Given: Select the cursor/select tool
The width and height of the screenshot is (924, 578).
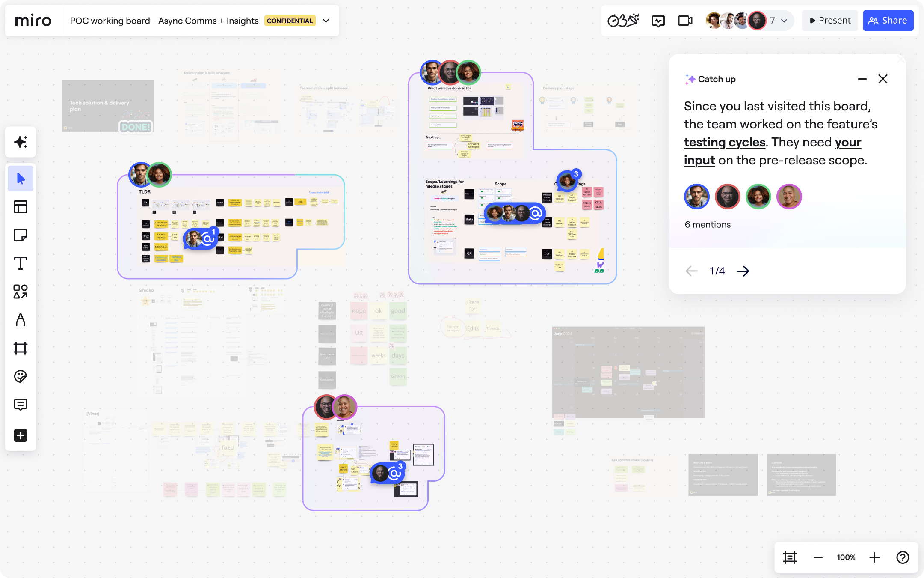Looking at the screenshot, I should click(20, 179).
